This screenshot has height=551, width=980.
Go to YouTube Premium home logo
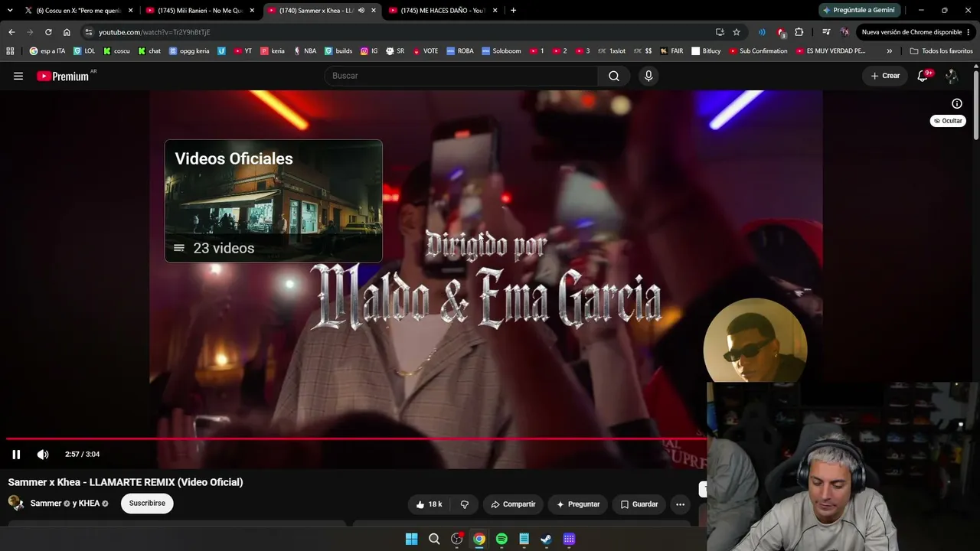[x=64, y=76]
